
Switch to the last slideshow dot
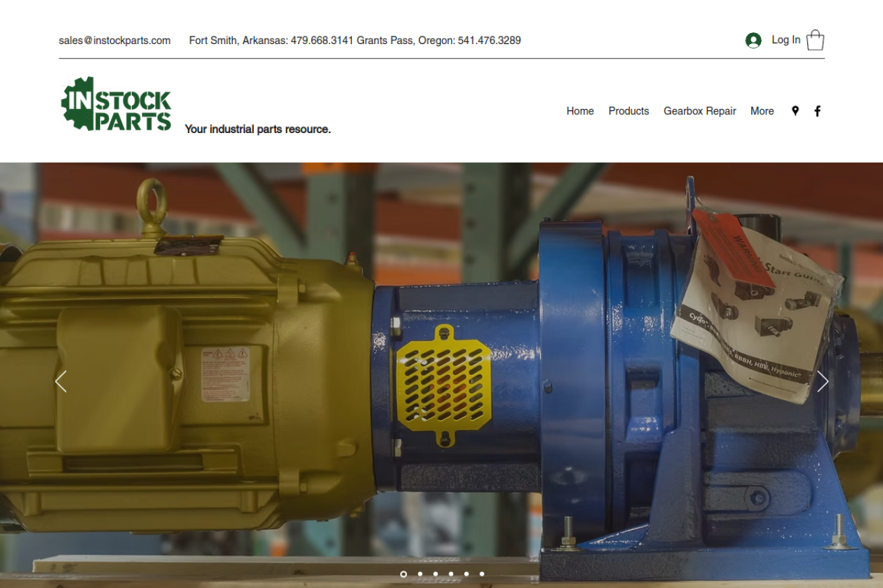[x=482, y=574]
